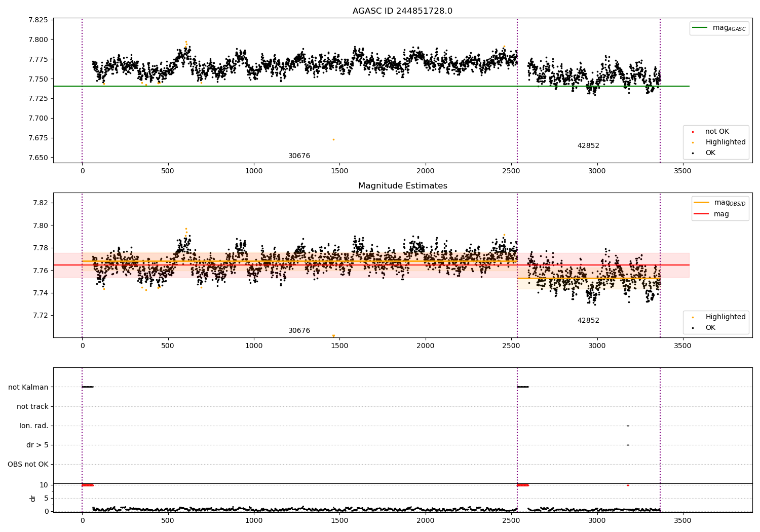Click OBSID label "30676" in the AGASC ID plot

299,156
